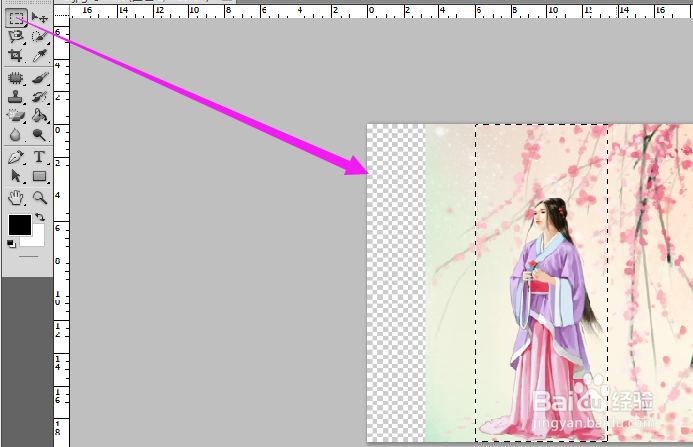Select the Move tool
Screen dimensions: 693x447
tap(40, 18)
